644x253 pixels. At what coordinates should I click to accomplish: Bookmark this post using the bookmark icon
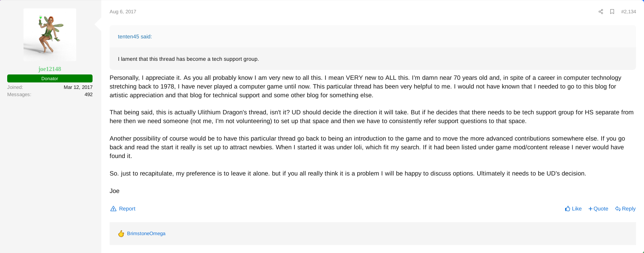(x=612, y=12)
